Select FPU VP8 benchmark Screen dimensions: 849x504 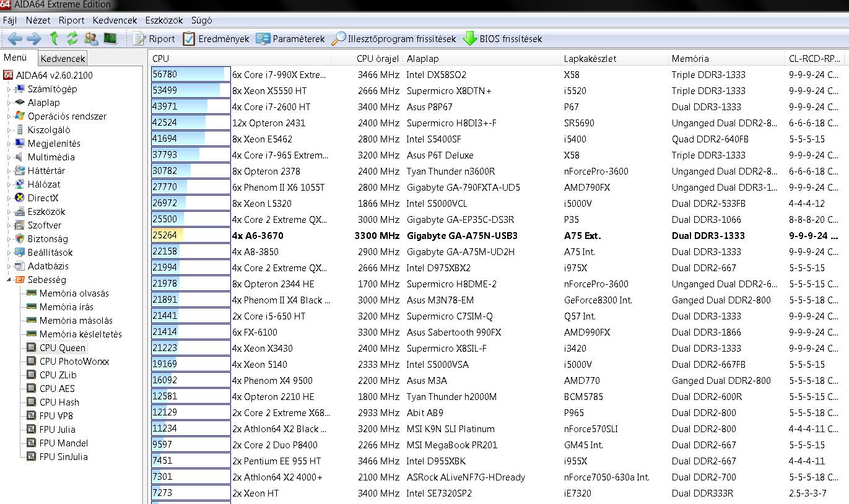click(x=56, y=416)
